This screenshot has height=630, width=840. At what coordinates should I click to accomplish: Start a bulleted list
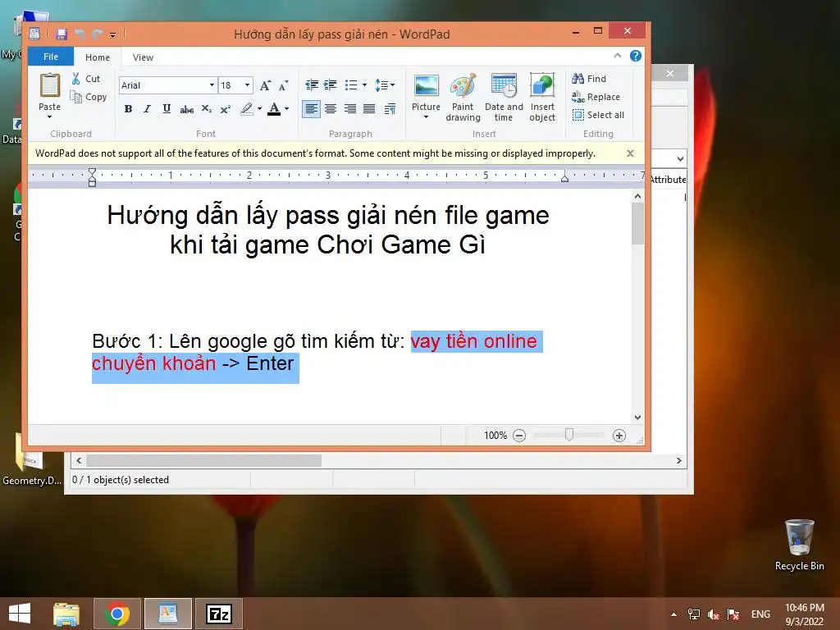click(x=351, y=84)
